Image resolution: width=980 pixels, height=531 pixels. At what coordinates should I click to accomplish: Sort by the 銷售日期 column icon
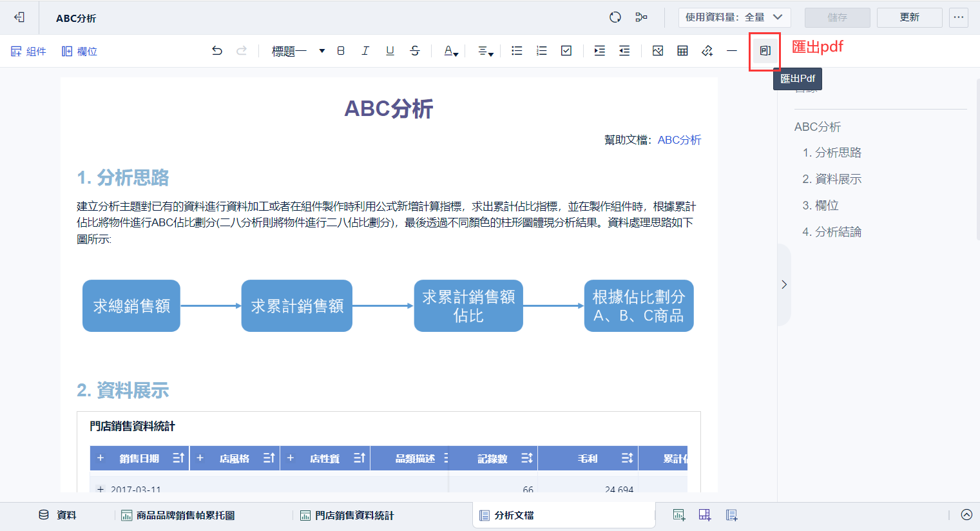[178, 458]
